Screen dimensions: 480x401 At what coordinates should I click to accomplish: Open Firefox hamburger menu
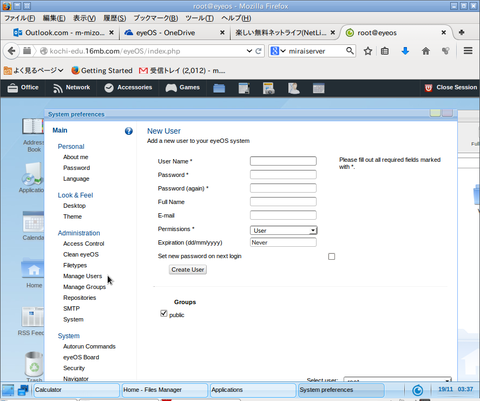[468, 51]
